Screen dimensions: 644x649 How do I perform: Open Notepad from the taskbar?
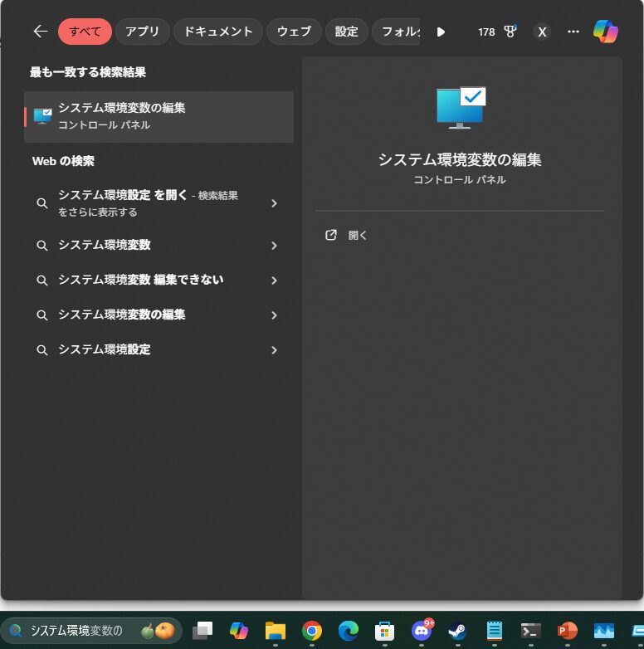(x=494, y=631)
